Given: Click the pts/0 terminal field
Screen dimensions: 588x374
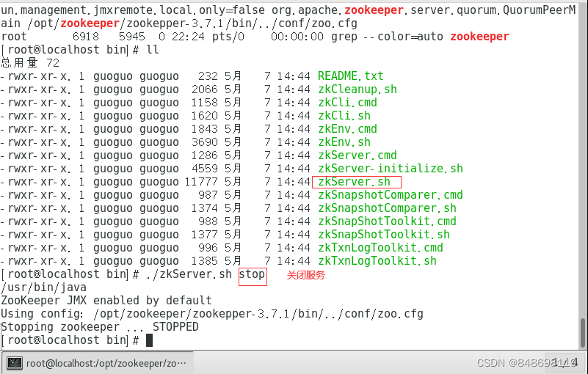Looking at the screenshot, I should pyautogui.click(x=228, y=37).
